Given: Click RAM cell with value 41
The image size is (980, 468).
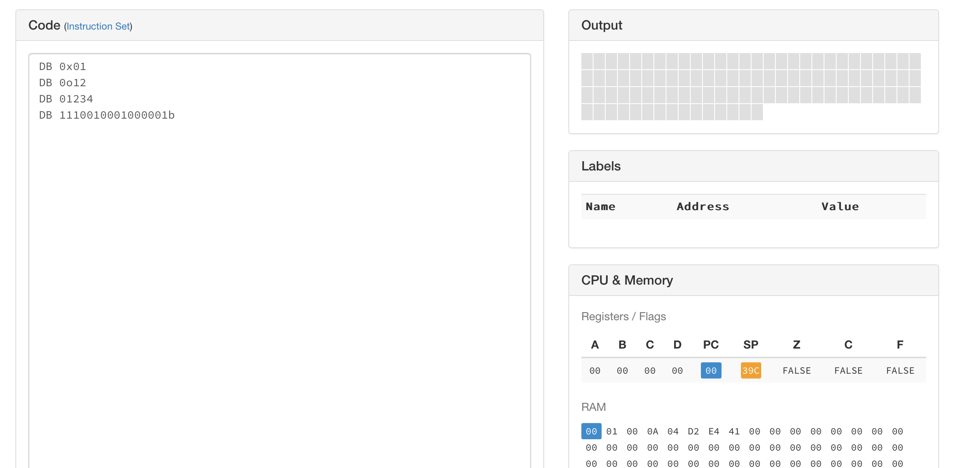Looking at the screenshot, I should [734, 431].
